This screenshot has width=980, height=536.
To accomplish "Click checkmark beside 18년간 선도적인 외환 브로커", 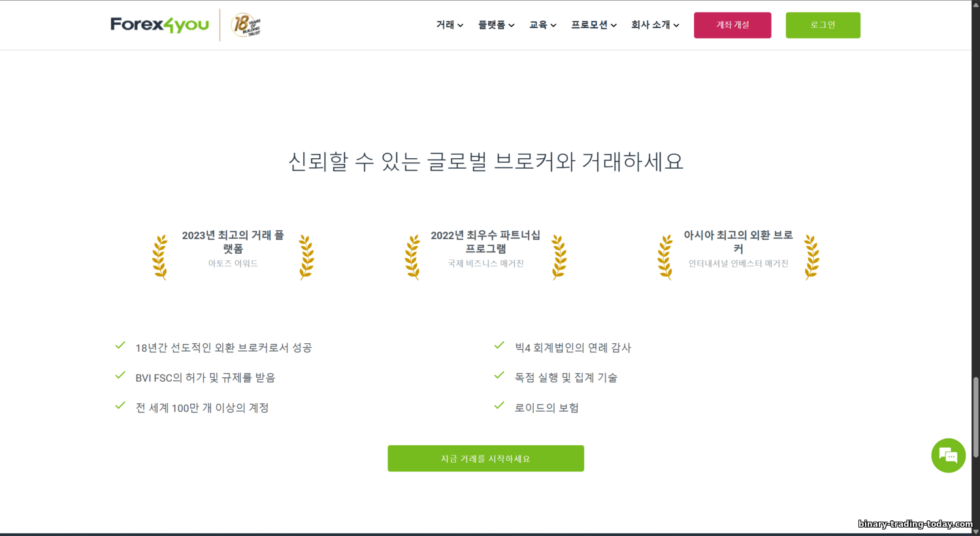I will pos(120,345).
